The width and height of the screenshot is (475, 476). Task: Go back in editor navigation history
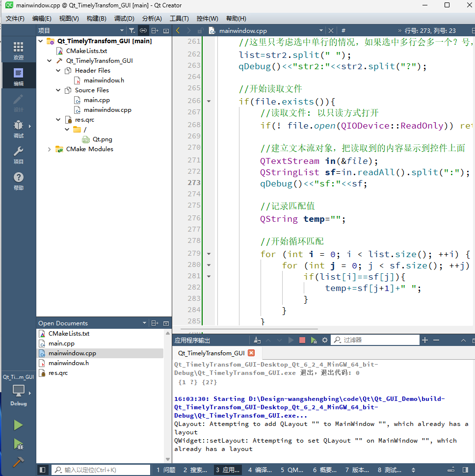click(178, 30)
